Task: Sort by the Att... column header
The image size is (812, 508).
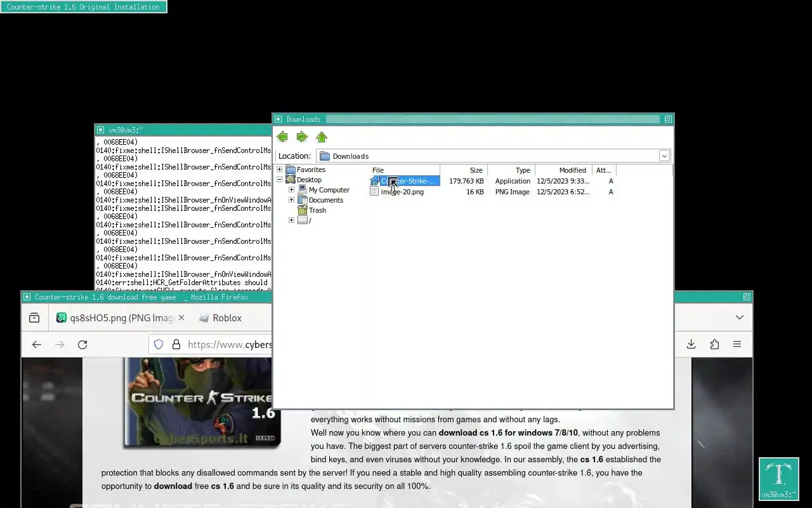Action: 604,170
